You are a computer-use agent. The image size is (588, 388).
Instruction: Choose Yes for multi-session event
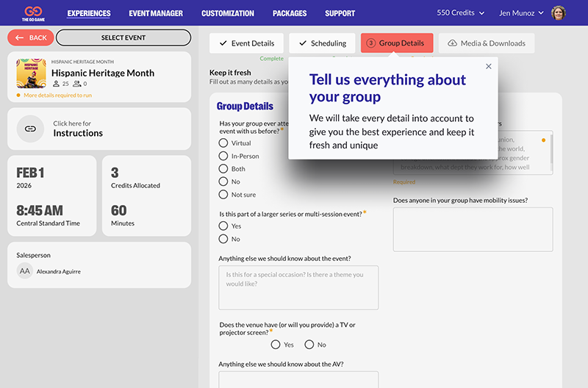(223, 226)
